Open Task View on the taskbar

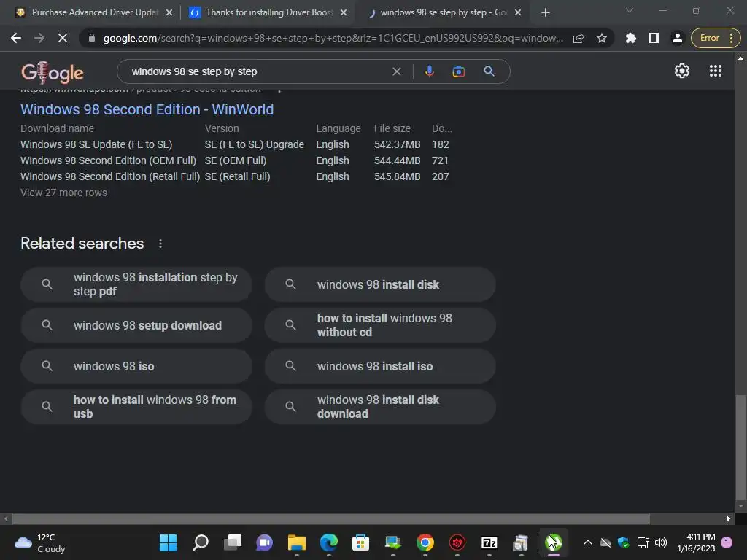click(x=233, y=542)
